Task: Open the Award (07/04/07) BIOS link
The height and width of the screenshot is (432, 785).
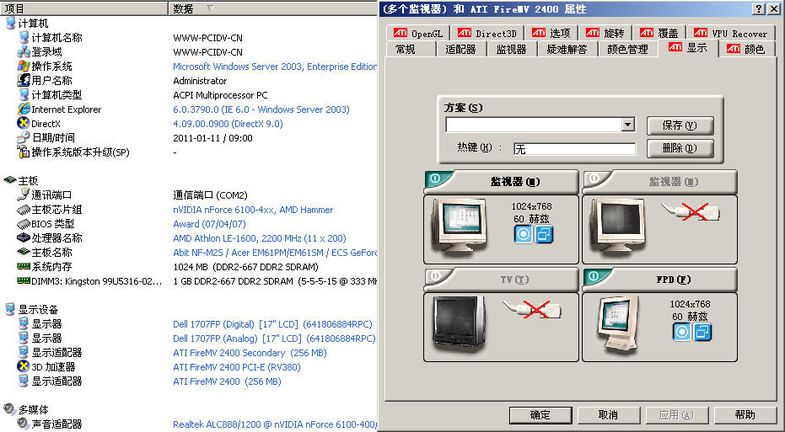Action: point(209,224)
